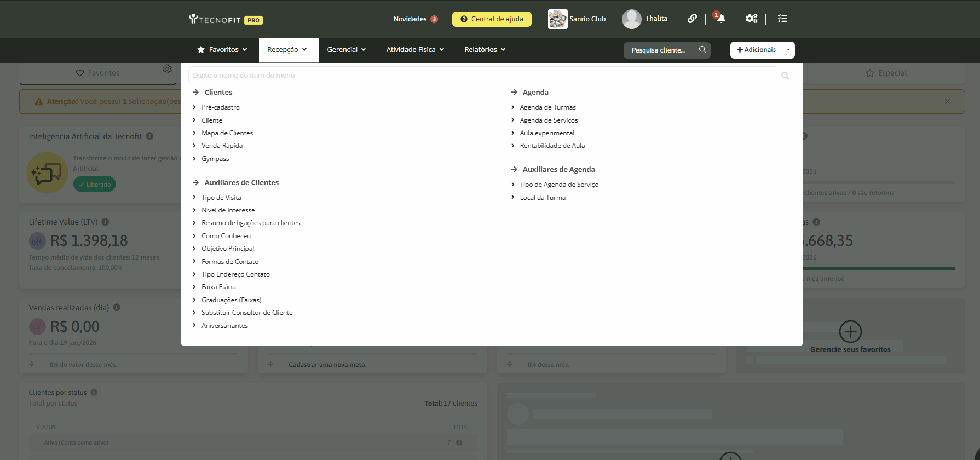
Task: Click info icon next to Clientes por status
Action: click(x=94, y=392)
